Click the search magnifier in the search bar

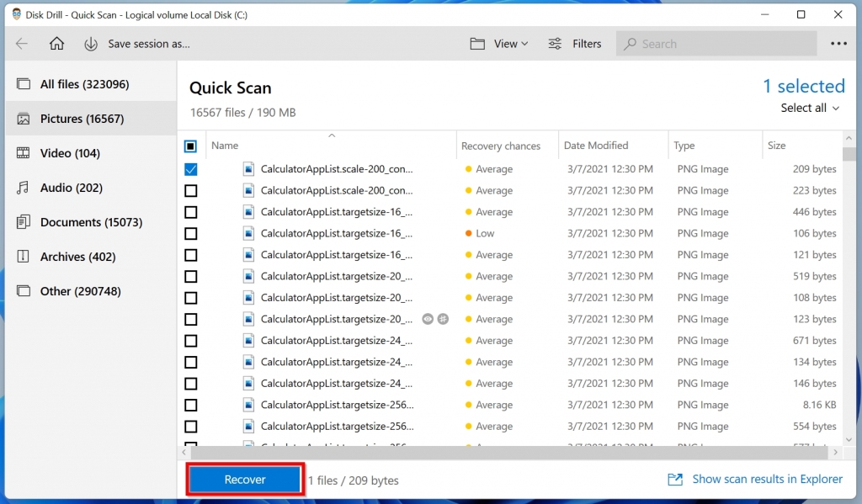(x=629, y=43)
